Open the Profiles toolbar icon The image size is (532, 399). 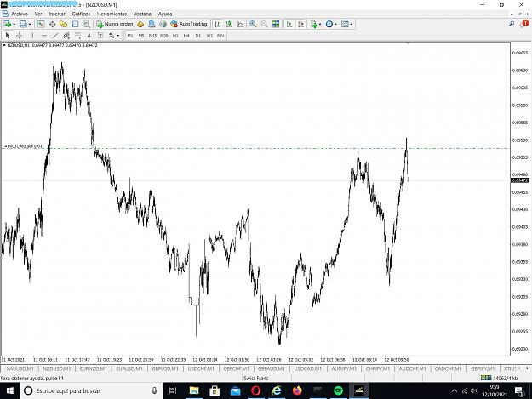tap(23, 24)
